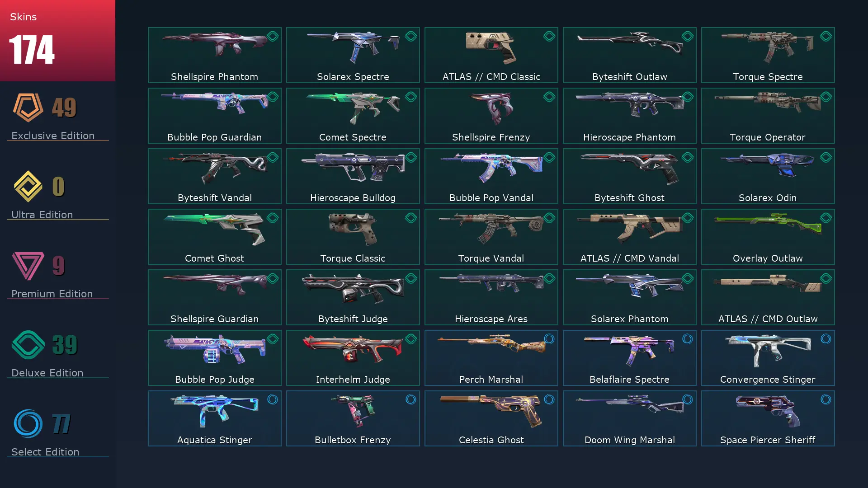Click the Select Edition blue circle icon
Screen dimensions: 868x488
[28, 424]
